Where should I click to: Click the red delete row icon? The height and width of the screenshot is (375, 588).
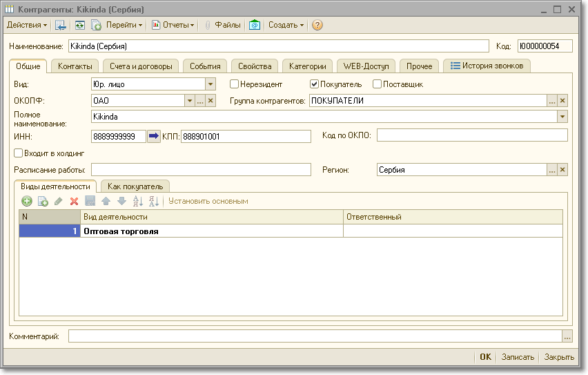[x=75, y=201]
